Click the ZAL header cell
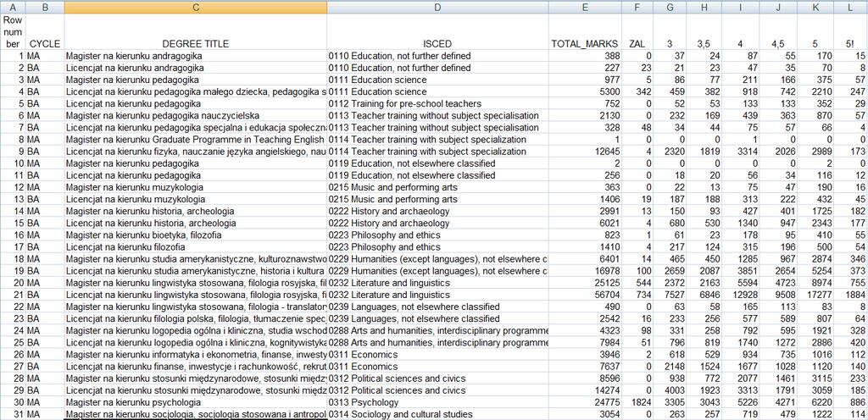The image size is (868, 420). tap(637, 31)
